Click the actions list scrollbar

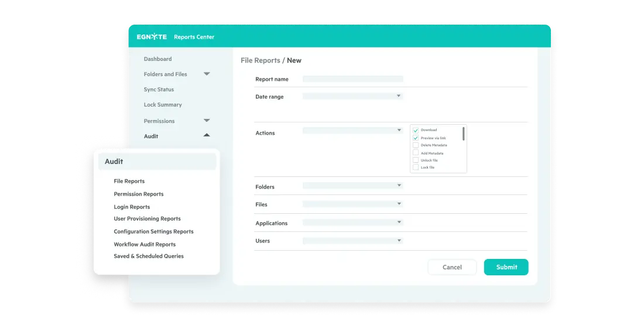(464, 134)
